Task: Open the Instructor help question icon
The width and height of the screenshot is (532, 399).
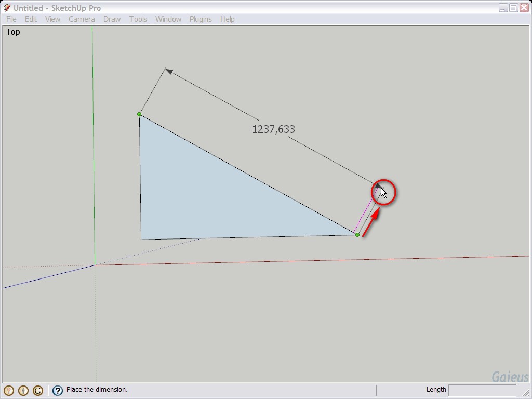Action: [58, 390]
